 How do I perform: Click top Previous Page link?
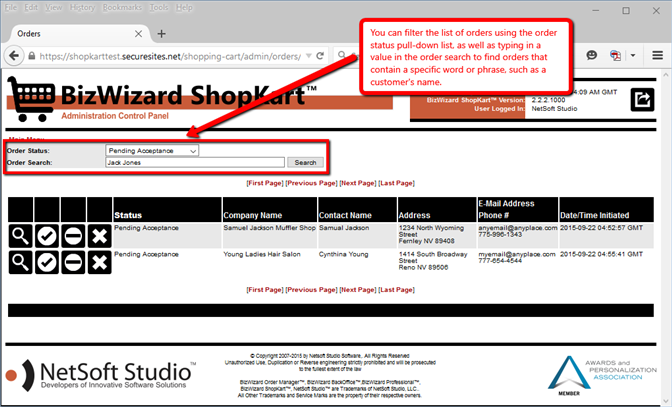[x=312, y=183]
